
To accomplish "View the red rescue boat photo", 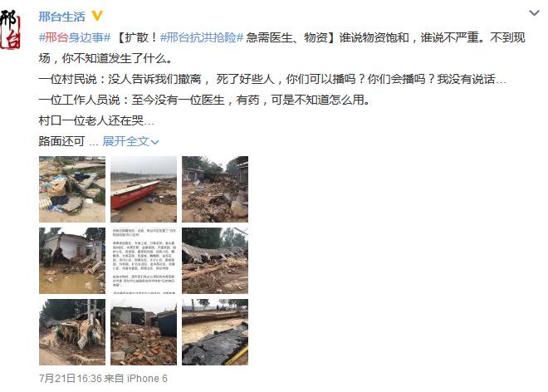I will click(x=144, y=189).
